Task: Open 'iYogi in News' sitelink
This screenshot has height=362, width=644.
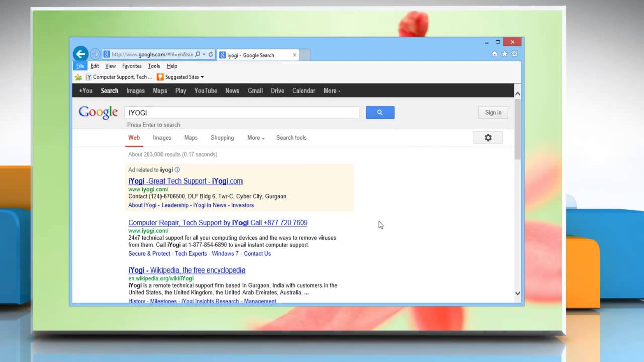Action: pos(210,205)
